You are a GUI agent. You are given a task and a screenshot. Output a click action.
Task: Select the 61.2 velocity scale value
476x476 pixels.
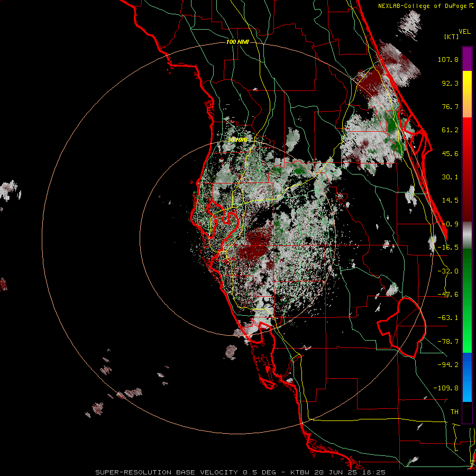[x=450, y=130]
